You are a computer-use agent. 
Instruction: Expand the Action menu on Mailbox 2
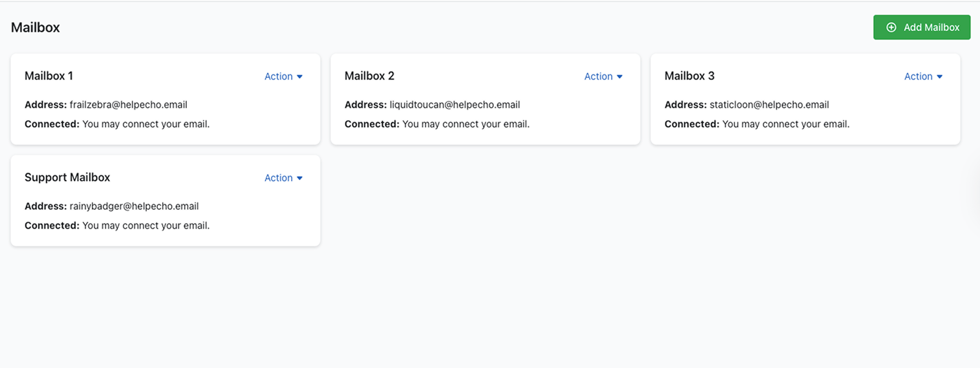click(x=603, y=77)
